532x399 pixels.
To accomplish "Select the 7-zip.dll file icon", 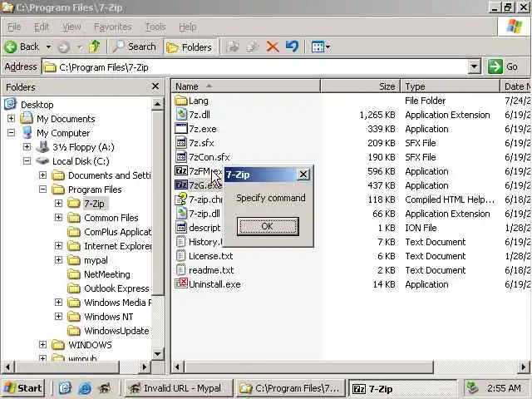I will click(181, 214).
